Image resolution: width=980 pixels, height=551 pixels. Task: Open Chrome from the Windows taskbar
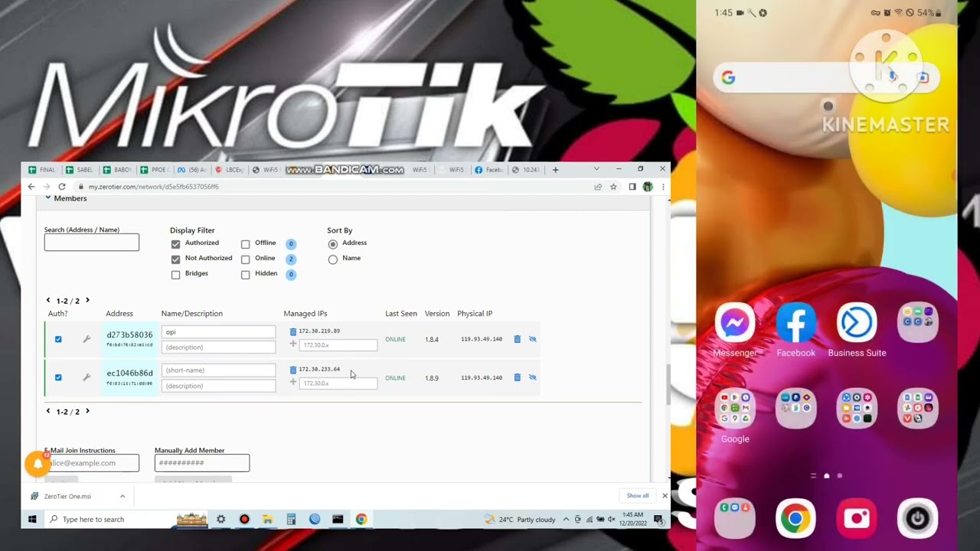[x=361, y=520]
